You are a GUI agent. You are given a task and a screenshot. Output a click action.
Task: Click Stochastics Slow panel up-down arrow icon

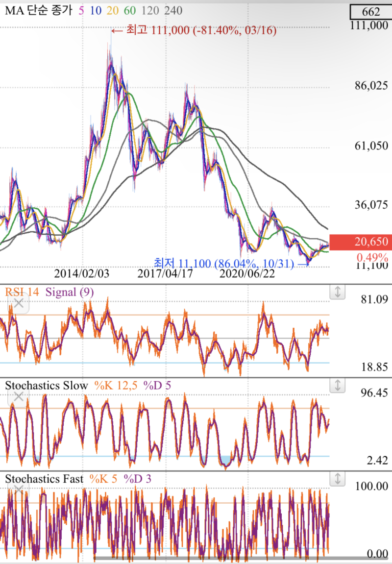pos(337,385)
